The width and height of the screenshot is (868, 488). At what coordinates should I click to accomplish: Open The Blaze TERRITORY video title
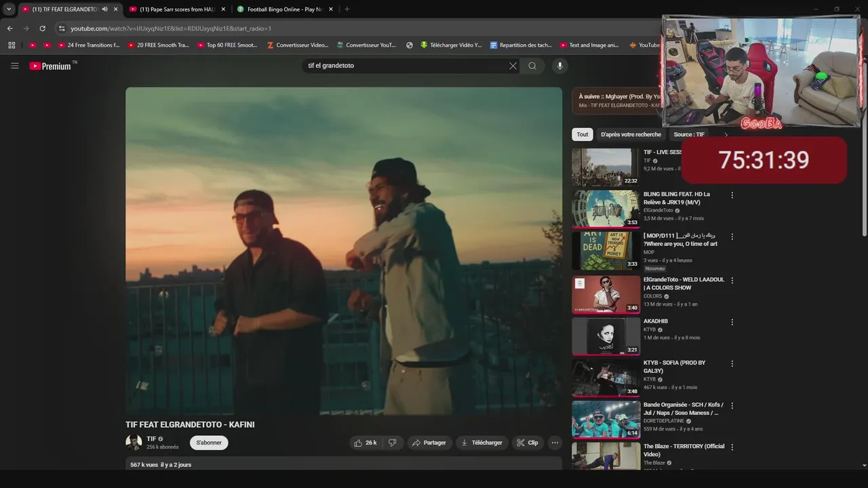684,450
